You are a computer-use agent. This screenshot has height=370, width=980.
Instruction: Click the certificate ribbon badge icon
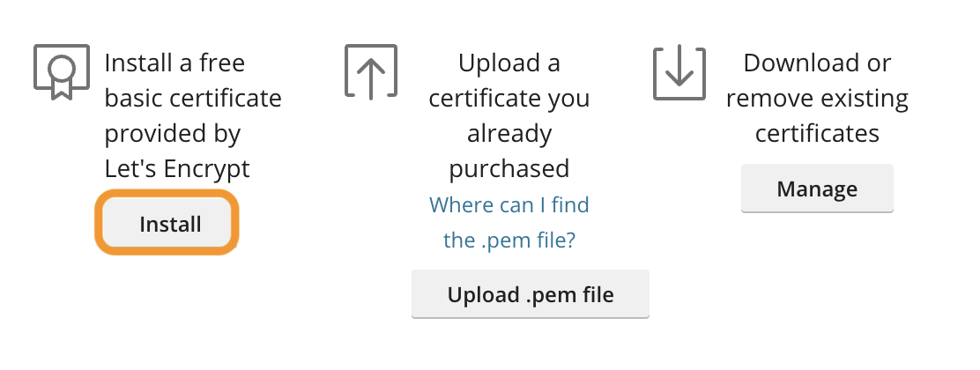[x=62, y=70]
